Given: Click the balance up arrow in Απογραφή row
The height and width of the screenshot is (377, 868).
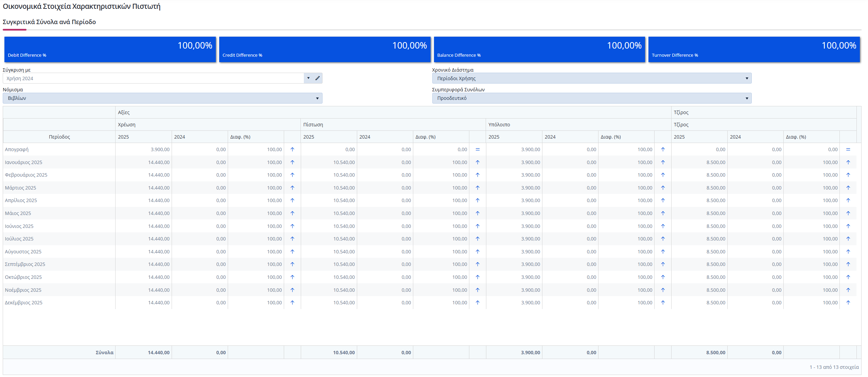Looking at the screenshot, I should coord(663,149).
